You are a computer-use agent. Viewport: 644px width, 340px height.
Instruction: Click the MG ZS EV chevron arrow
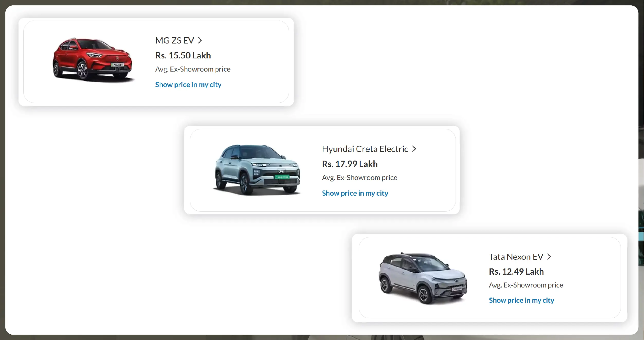tap(200, 40)
